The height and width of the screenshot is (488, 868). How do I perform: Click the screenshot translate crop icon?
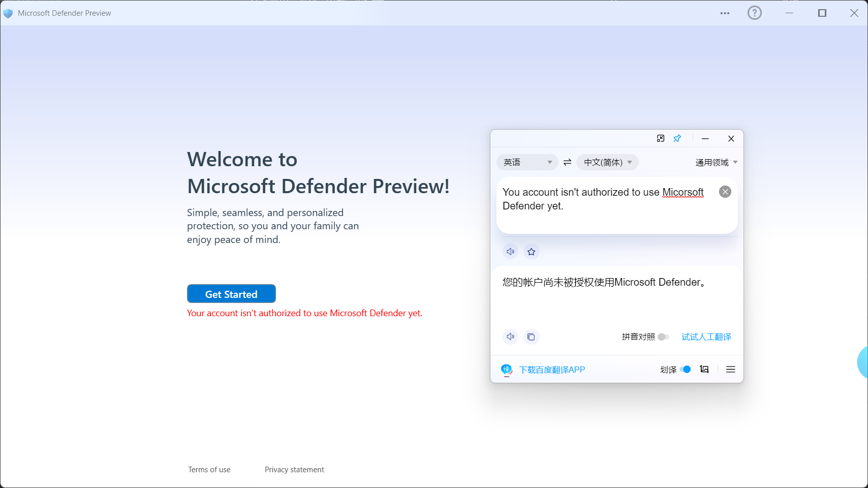[704, 370]
